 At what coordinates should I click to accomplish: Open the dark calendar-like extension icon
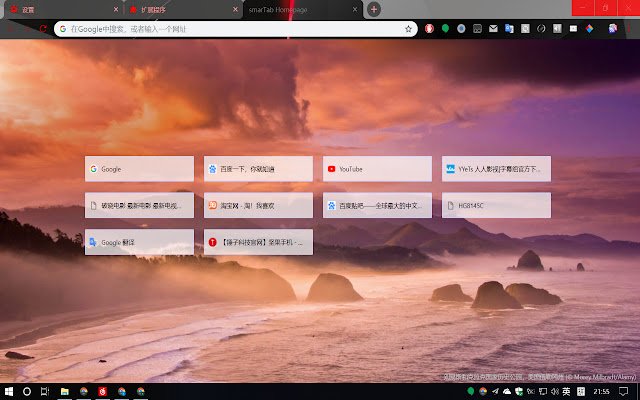coord(477,28)
